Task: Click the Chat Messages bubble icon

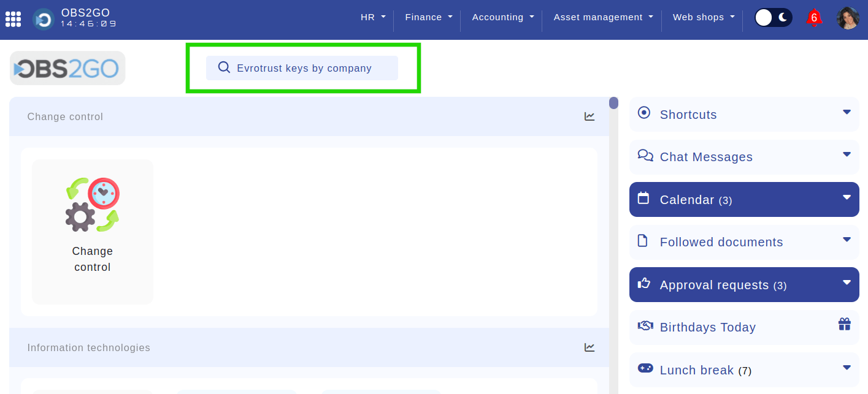Action: pyautogui.click(x=645, y=155)
